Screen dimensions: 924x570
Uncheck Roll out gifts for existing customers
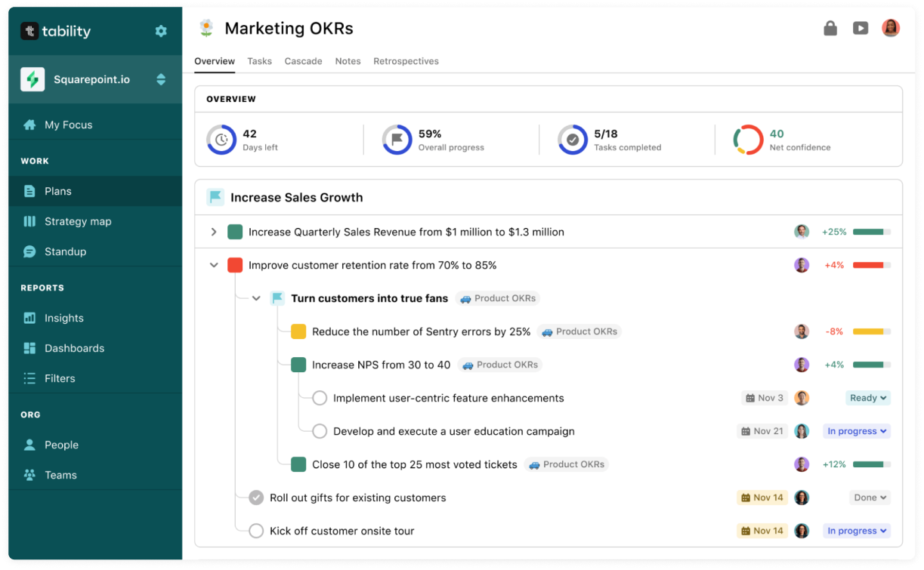256,498
